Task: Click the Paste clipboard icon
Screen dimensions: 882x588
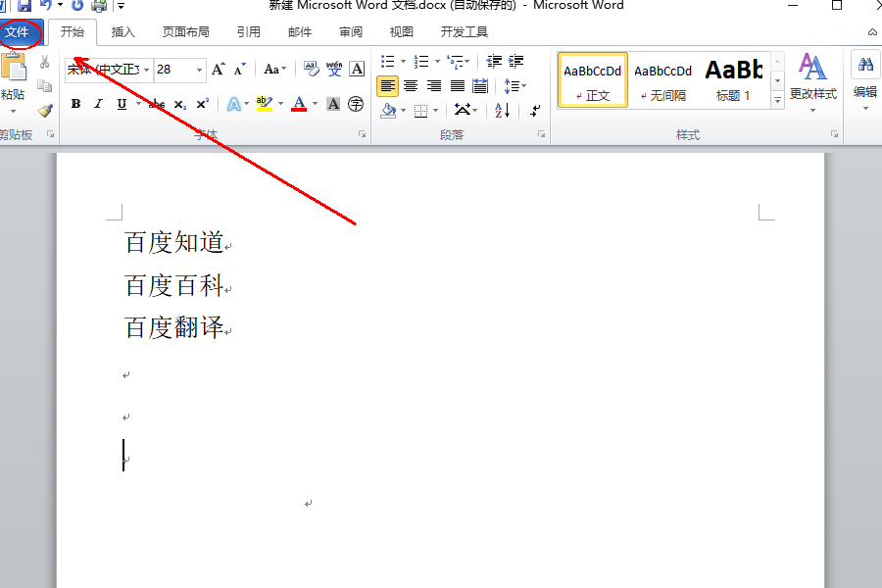Action: click(14, 68)
